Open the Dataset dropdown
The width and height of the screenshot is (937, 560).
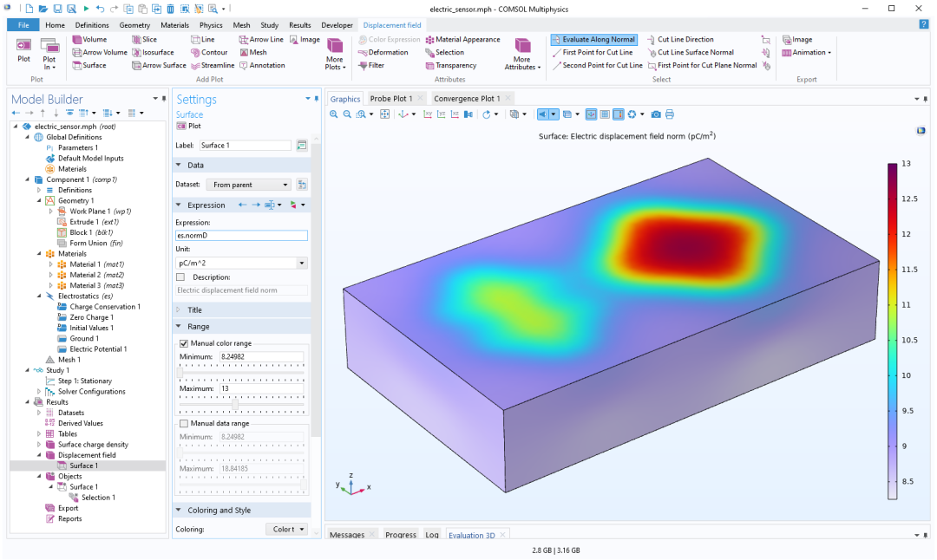tap(249, 185)
